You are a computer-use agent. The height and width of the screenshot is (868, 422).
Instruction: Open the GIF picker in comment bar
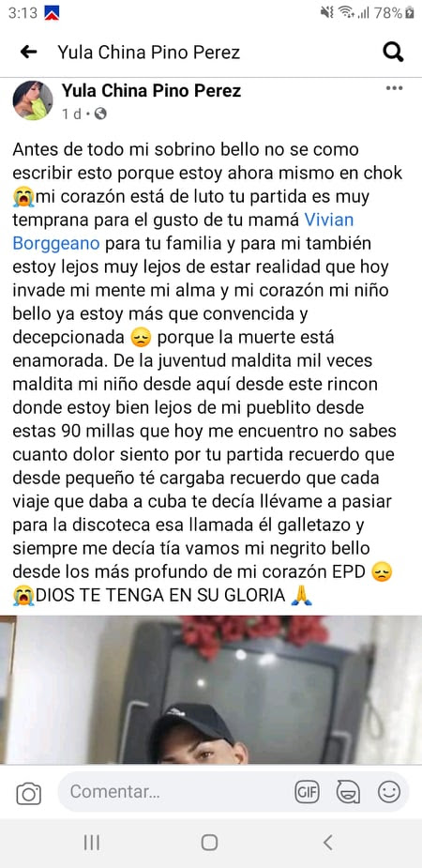pos(307,792)
